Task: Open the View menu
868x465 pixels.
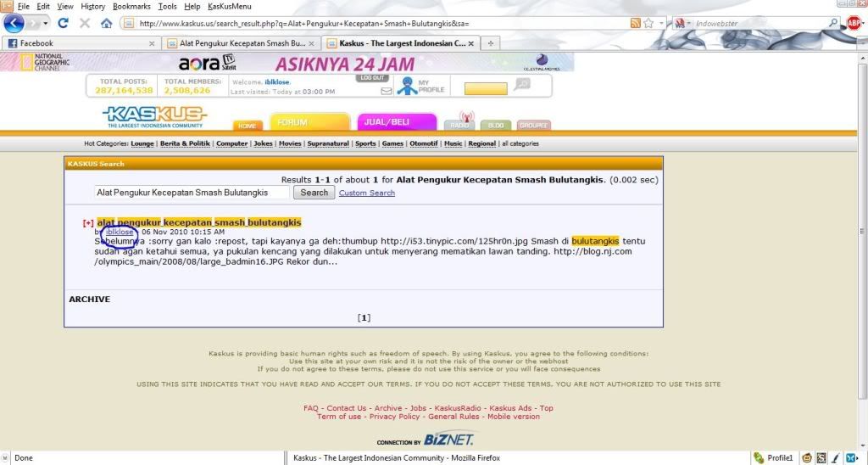Action: [64, 6]
